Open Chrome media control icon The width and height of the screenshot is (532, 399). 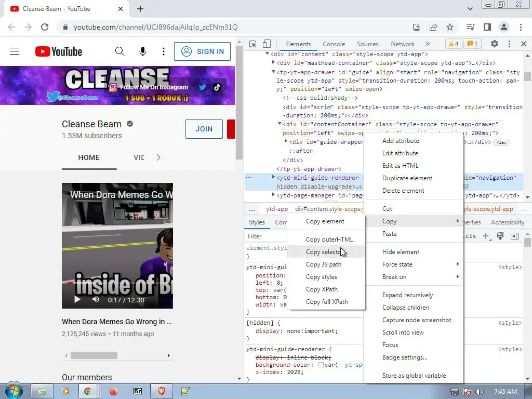tap(471, 27)
